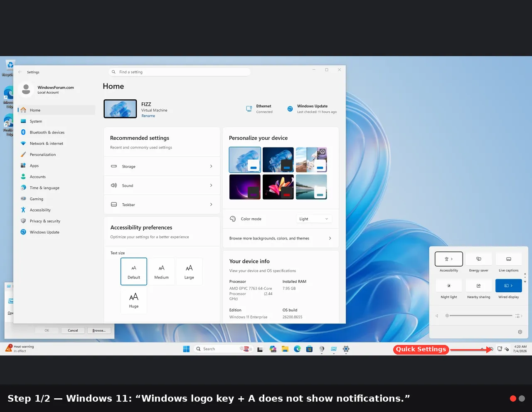Open the Windows Start button
Viewport: 532px width, 412px height.
click(x=186, y=349)
